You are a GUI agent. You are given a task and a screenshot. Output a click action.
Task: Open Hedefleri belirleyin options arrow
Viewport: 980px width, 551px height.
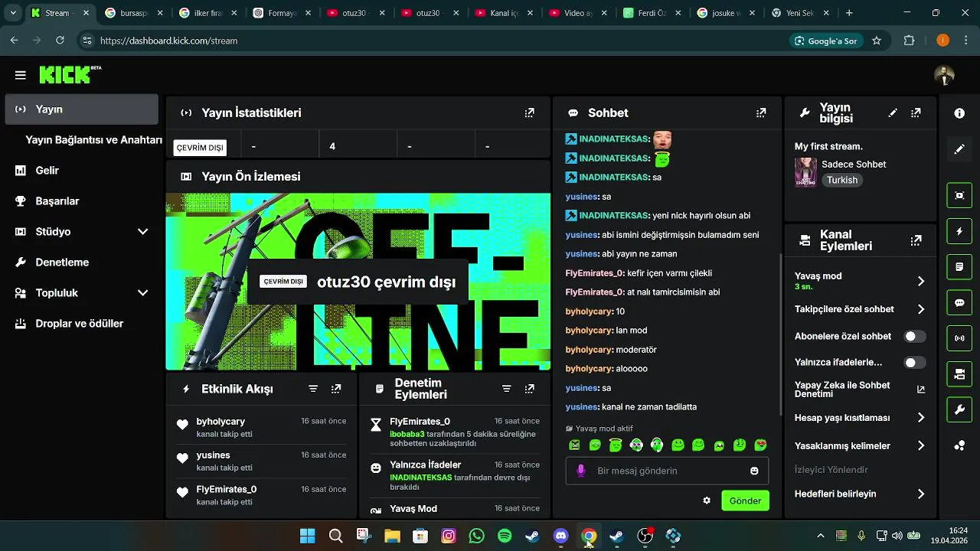click(921, 494)
